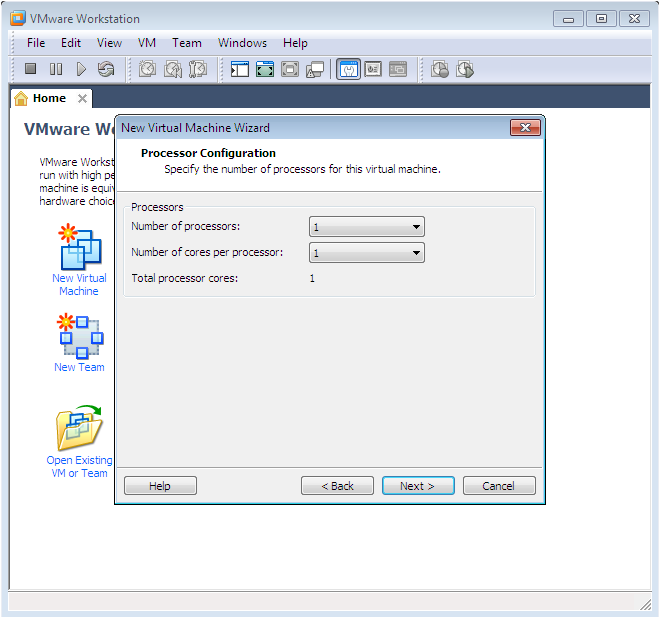This screenshot has width=660, height=618.
Task: Click the Revert to Snapshot icon
Action: point(173,69)
